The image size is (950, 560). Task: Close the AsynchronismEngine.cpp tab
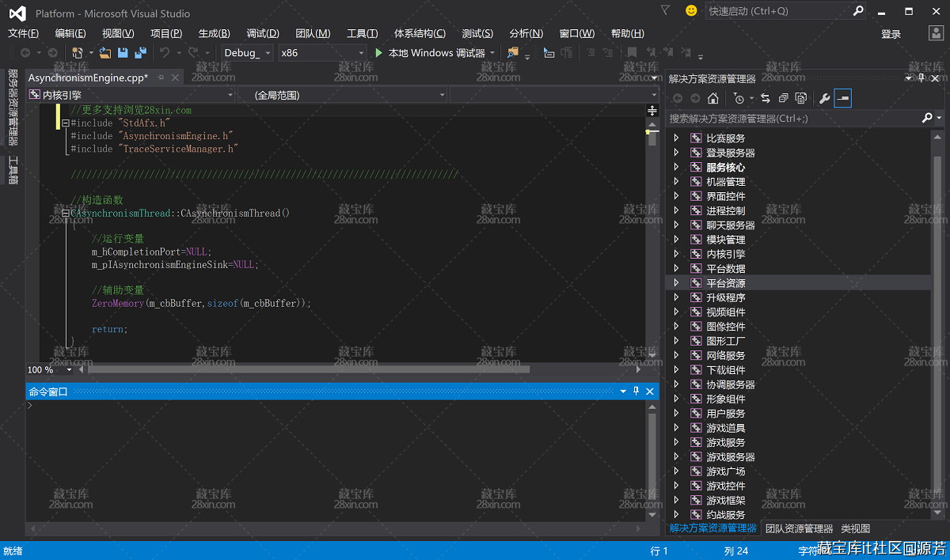(175, 78)
